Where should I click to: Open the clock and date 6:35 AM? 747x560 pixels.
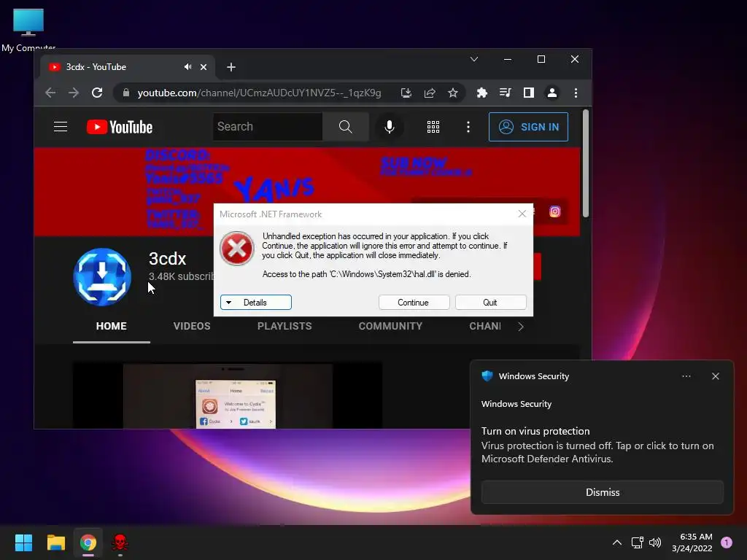click(x=692, y=542)
